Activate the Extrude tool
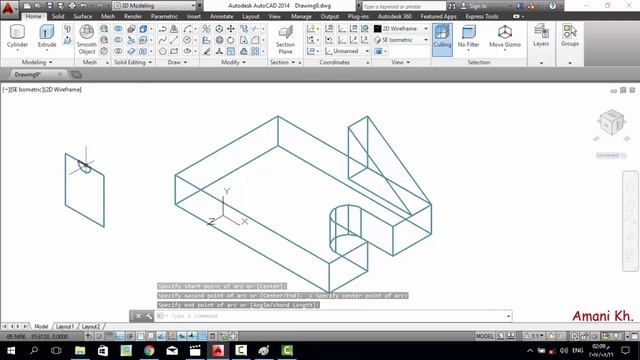 click(x=47, y=37)
